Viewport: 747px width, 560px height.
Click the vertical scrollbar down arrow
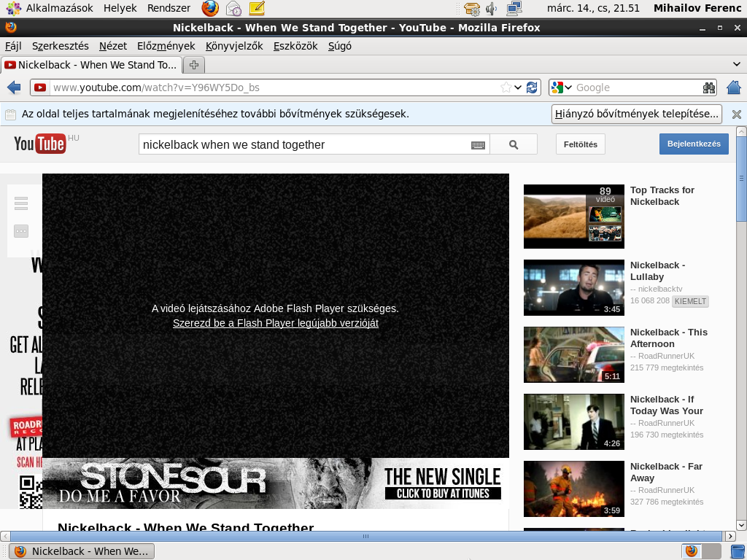(x=741, y=526)
